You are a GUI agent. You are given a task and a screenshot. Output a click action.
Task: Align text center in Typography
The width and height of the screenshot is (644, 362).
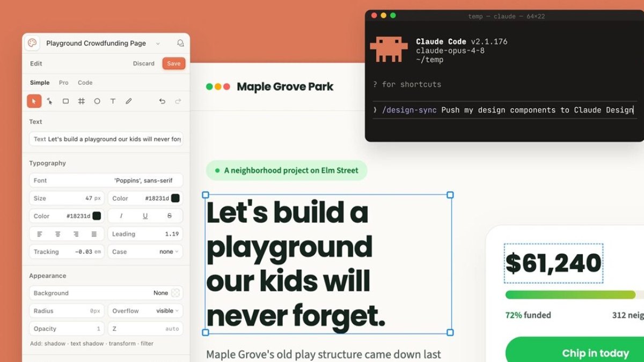click(x=57, y=234)
